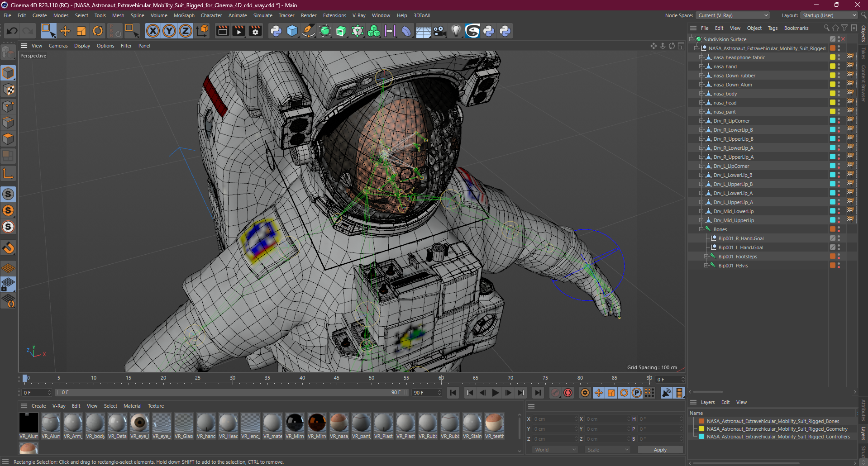Go to start of animation
This screenshot has height=466, width=868.
coord(453,393)
